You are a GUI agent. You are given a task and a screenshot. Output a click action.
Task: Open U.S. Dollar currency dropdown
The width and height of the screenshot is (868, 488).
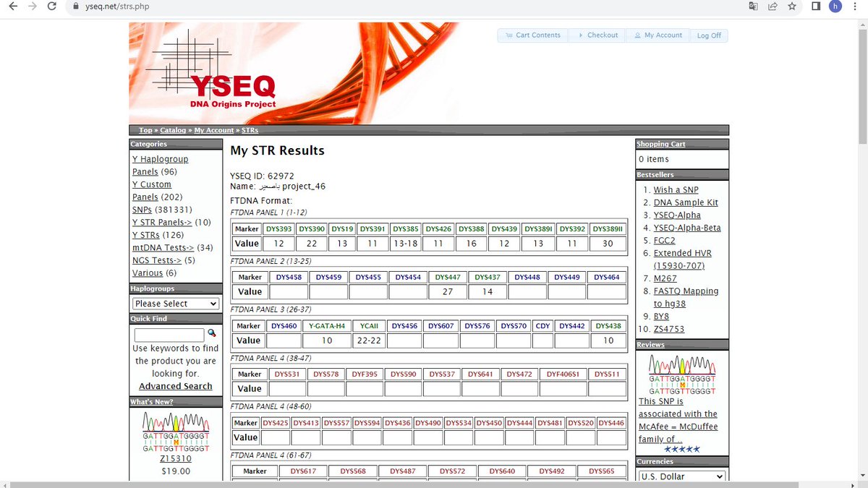(x=682, y=476)
